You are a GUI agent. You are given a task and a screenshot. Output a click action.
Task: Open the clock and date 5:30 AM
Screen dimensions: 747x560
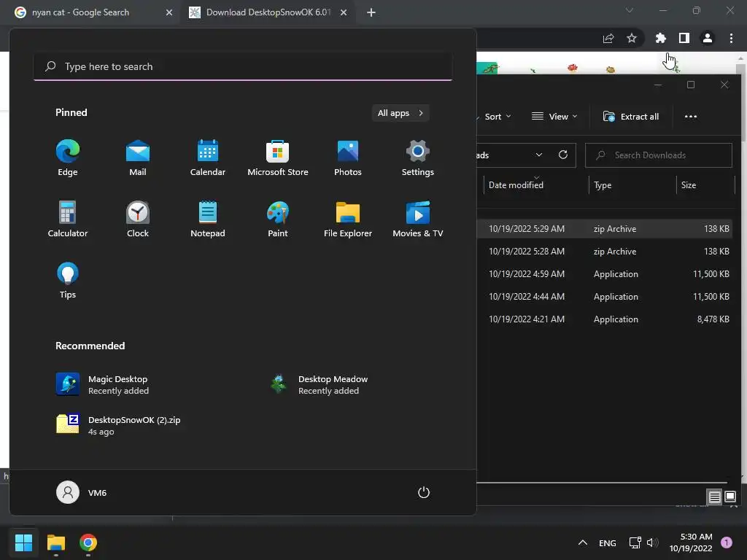690,542
